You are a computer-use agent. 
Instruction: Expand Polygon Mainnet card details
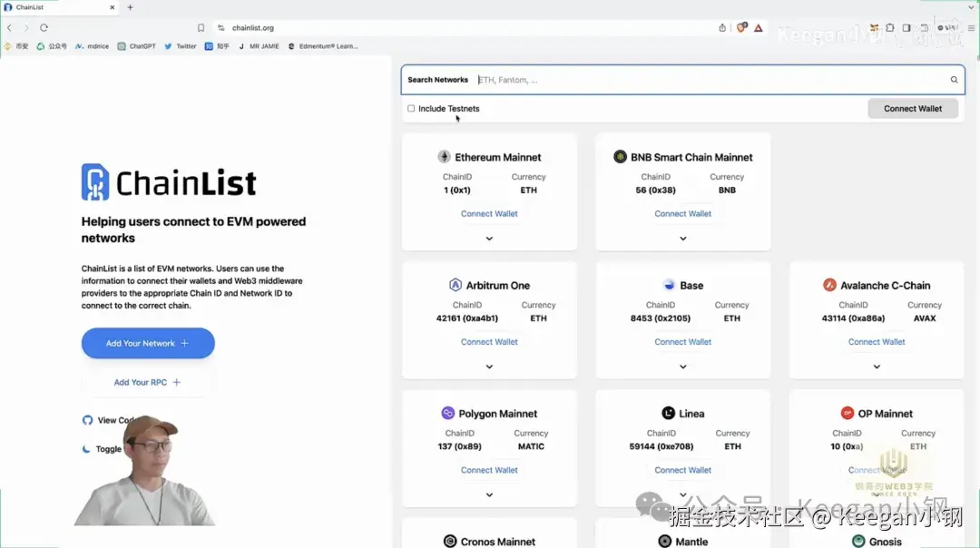click(489, 494)
